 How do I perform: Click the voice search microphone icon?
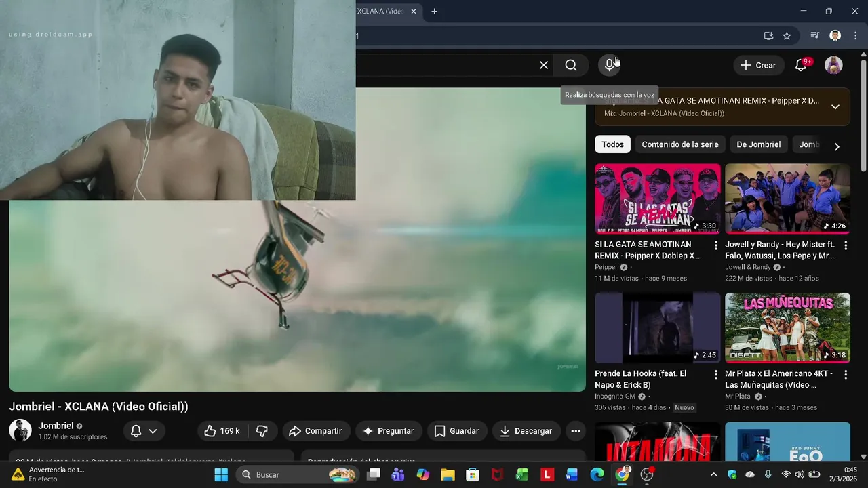point(610,65)
